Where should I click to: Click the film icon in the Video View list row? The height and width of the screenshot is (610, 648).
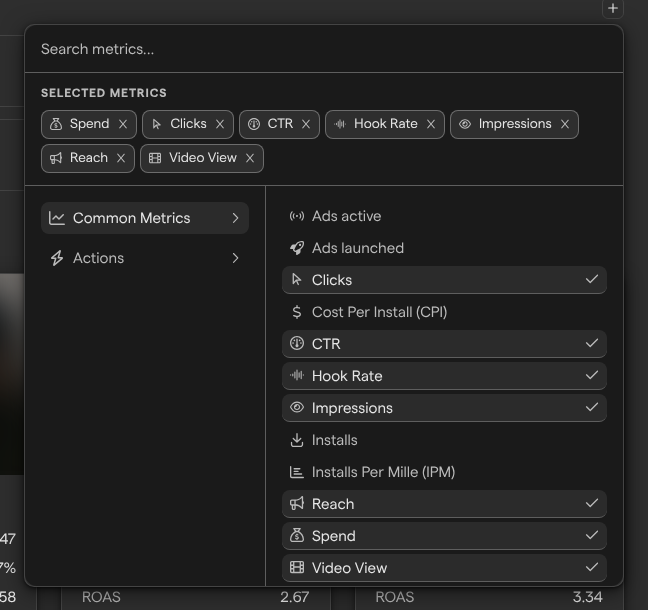pyautogui.click(x=297, y=567)
